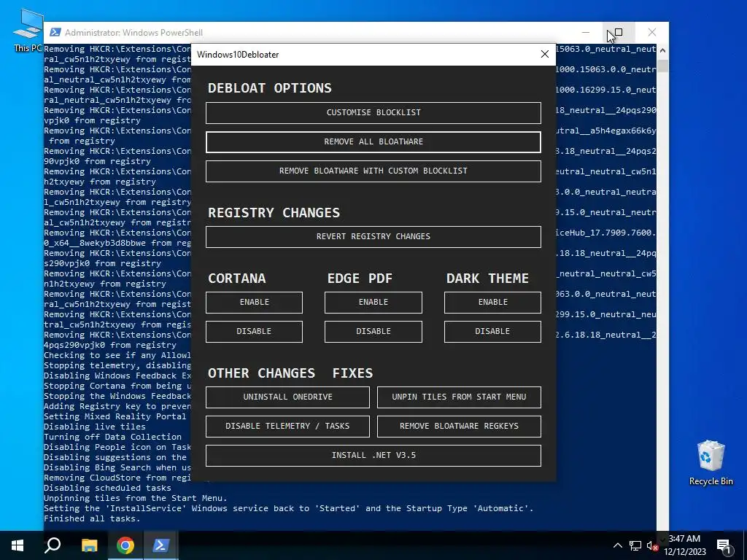Click Disable Telemetry / Tasks
This screenshot has height=560, width=747.
[x=287, y=426]
